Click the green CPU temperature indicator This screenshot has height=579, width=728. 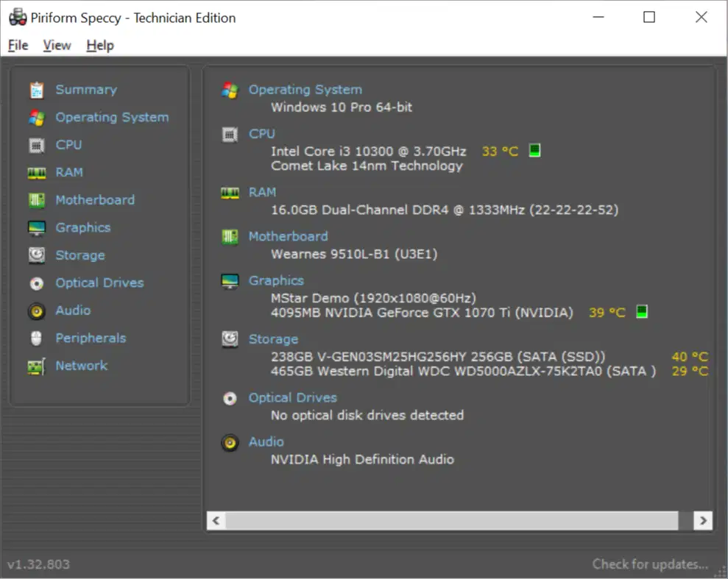click(534, 149)
